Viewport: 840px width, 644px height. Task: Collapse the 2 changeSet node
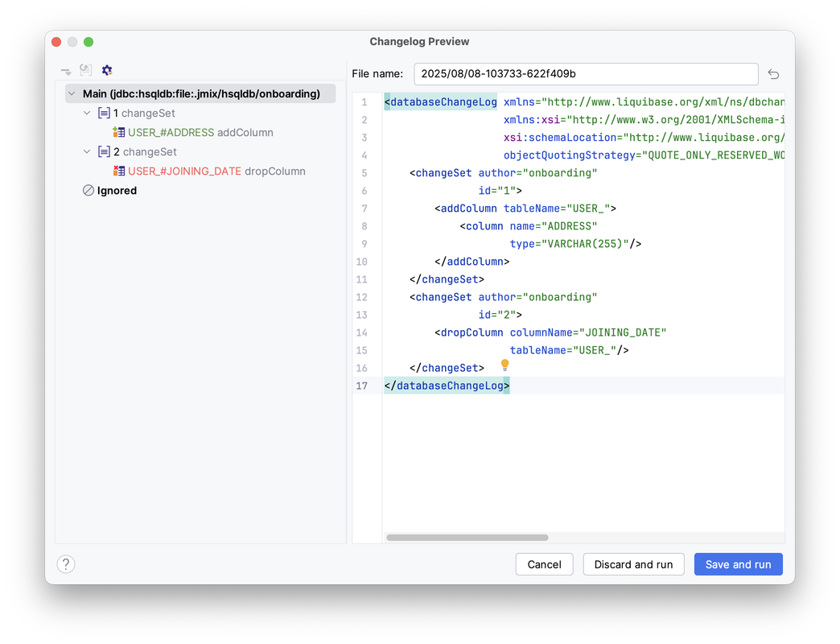click(87, 151)
